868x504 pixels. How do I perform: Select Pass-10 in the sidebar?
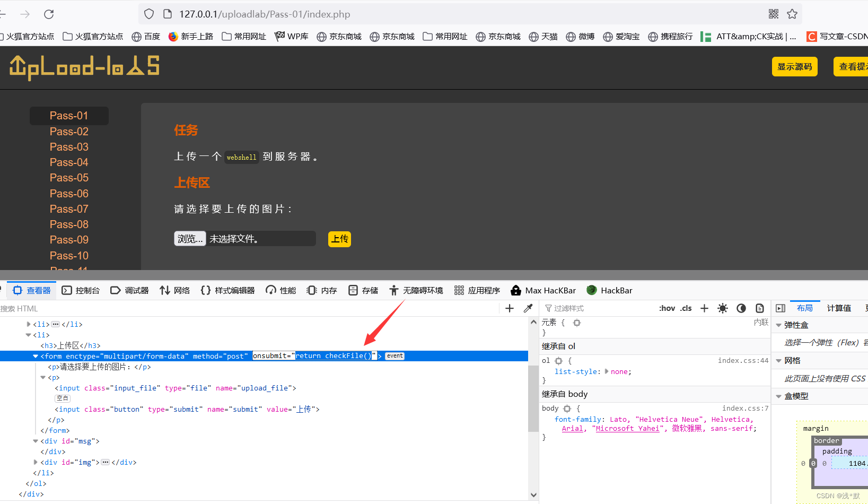pos(69,256)
